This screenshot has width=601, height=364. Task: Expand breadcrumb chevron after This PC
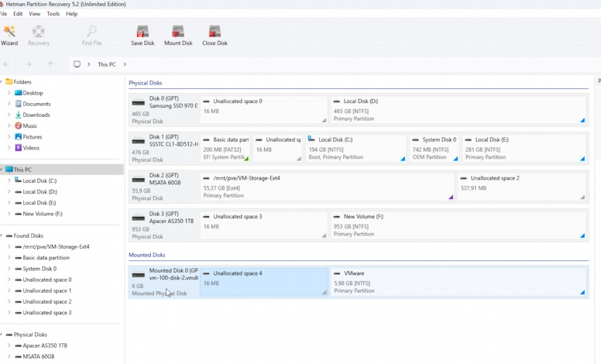[x=125, y=64]
